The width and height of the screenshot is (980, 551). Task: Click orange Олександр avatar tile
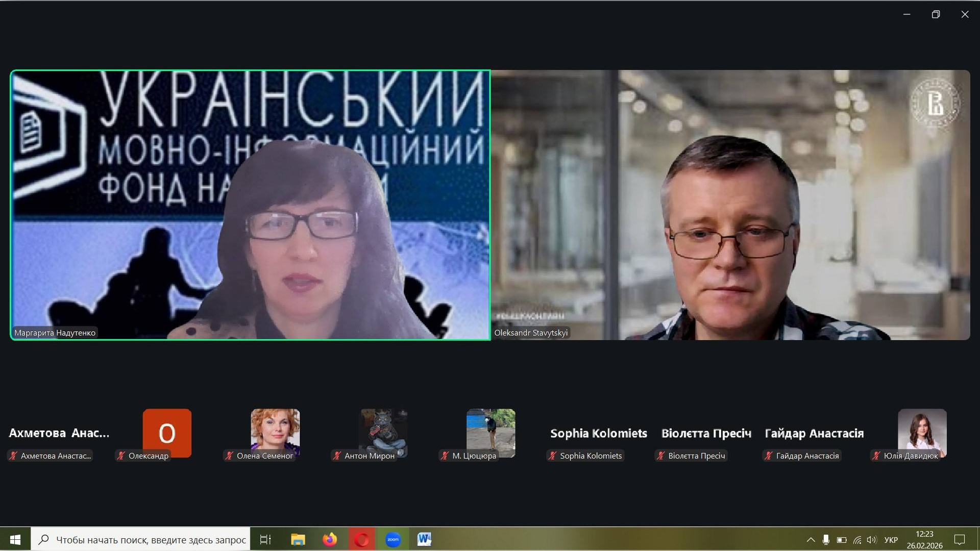(x=167, y=433)
